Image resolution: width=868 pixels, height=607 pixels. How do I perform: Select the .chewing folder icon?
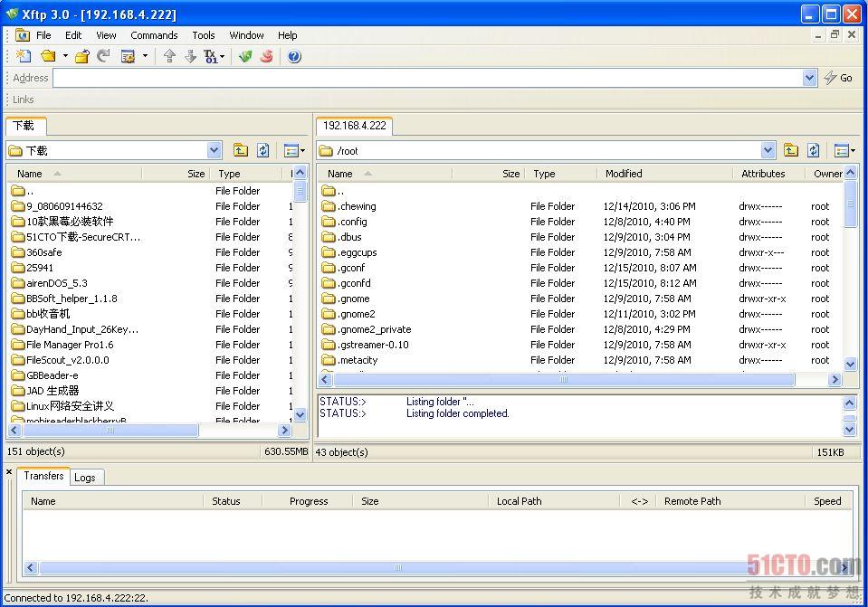(x=329, y=206)
